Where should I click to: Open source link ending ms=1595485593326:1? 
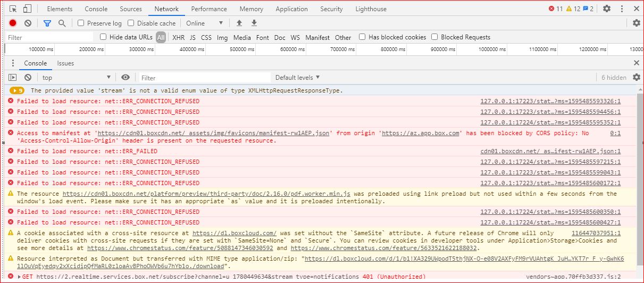(550, 101)
